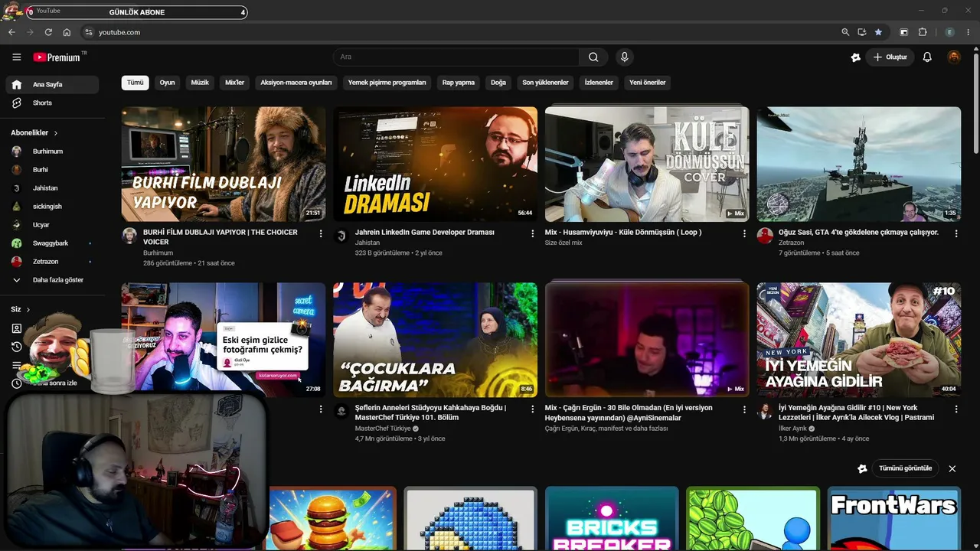
Task: Click the browser back arrow
Action: click(x=11, y=32)
